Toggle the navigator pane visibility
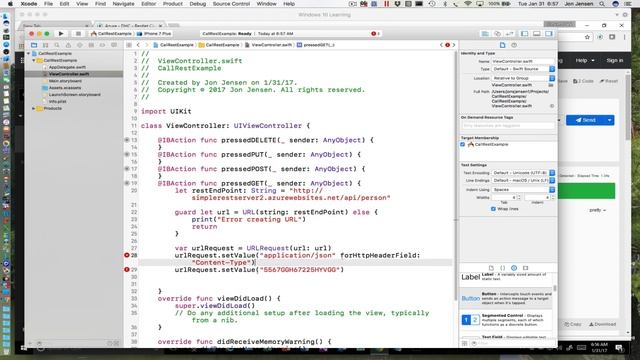Viewport: 640px width, 360px height. tap(524, 33)
